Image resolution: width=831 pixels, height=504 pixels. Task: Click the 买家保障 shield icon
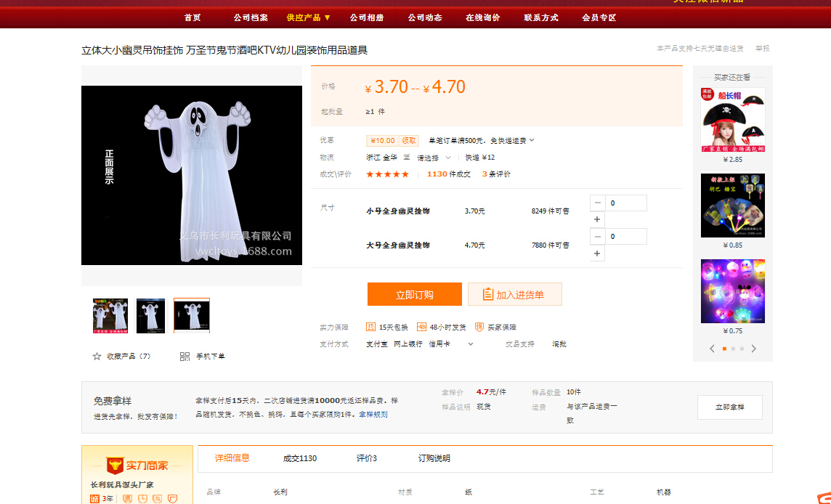click(479, 327)
